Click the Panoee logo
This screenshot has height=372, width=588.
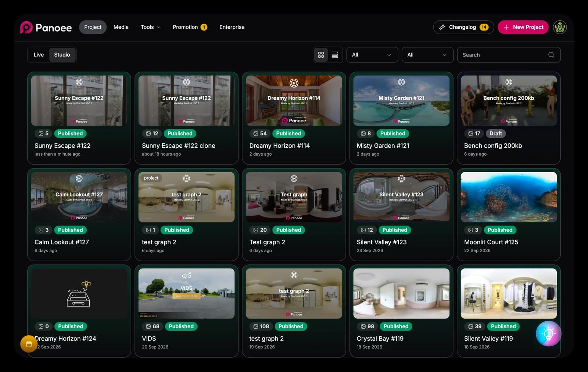46,27
